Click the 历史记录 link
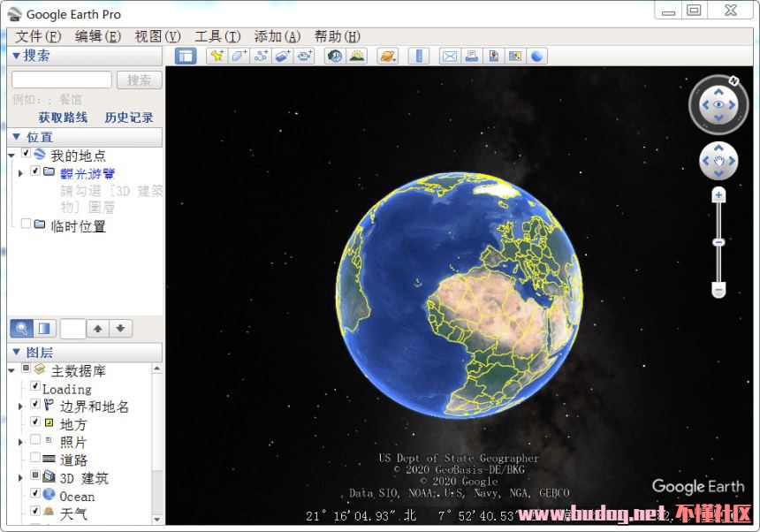 (129, 118)
